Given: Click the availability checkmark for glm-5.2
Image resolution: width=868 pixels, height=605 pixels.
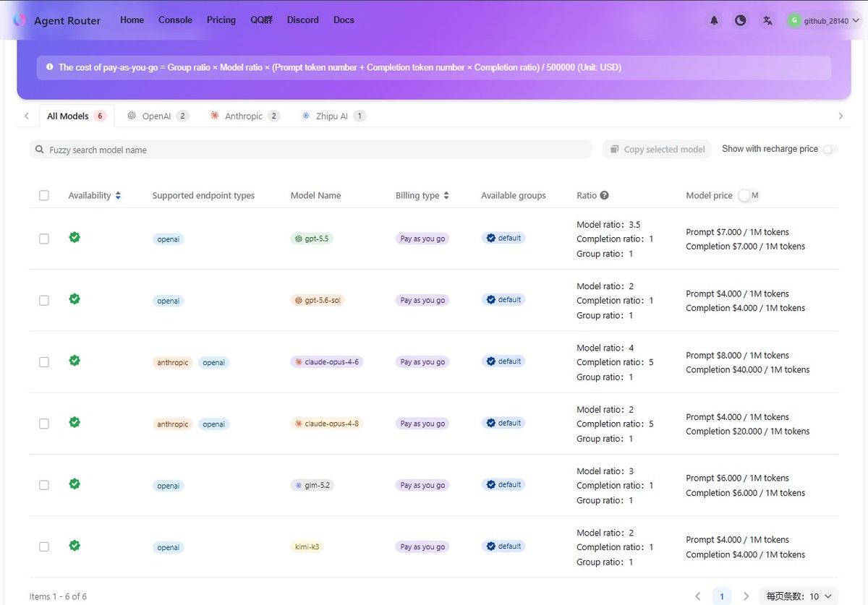Looking at the screenshot, I should [75, 484].
